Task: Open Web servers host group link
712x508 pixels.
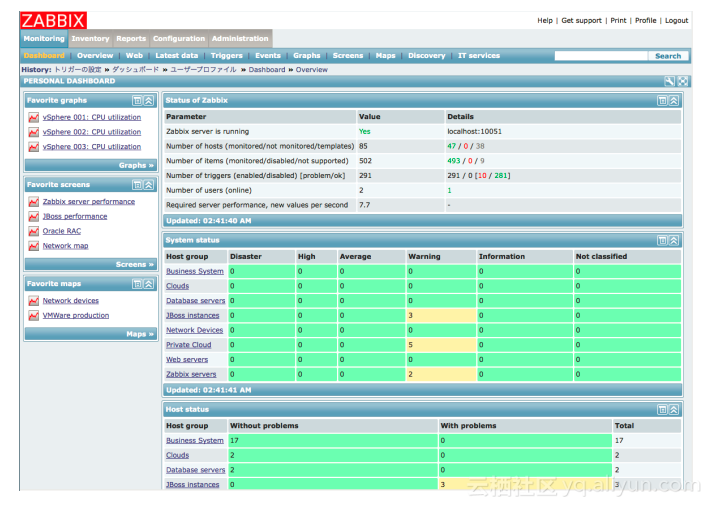Action: pyautogui.click(x=187, y=360)
